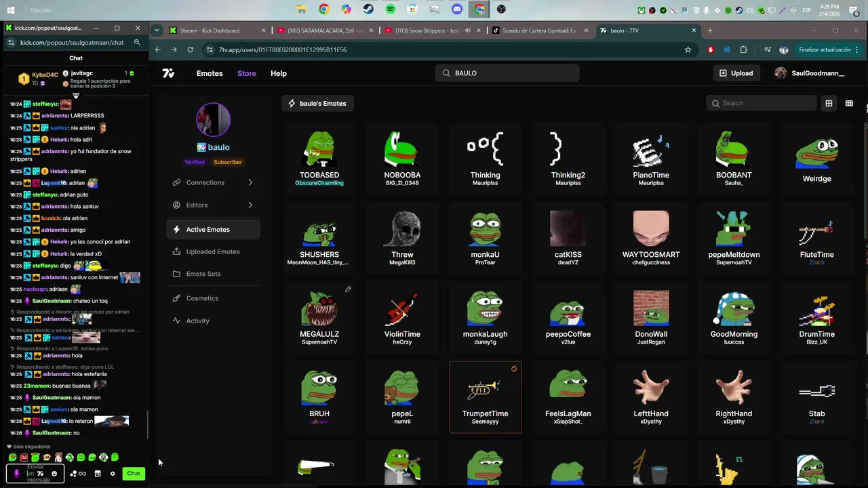Screen dimensions: 868x488
Task: Reload the 7tv.app page
Action: coord(191,49)
